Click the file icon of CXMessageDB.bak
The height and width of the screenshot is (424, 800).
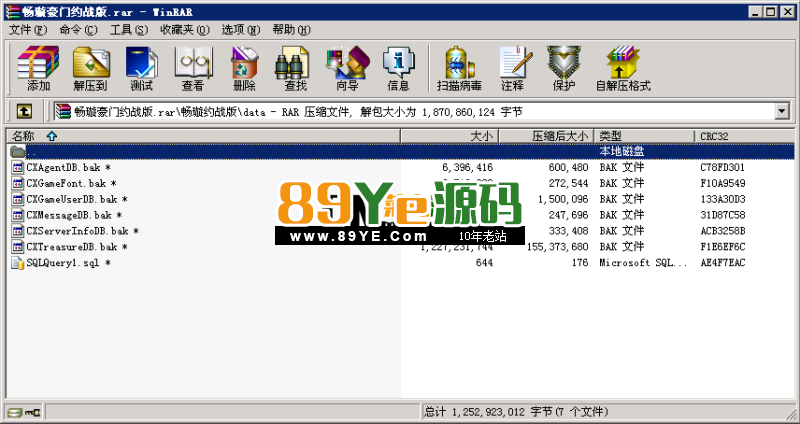coord(18,215)
